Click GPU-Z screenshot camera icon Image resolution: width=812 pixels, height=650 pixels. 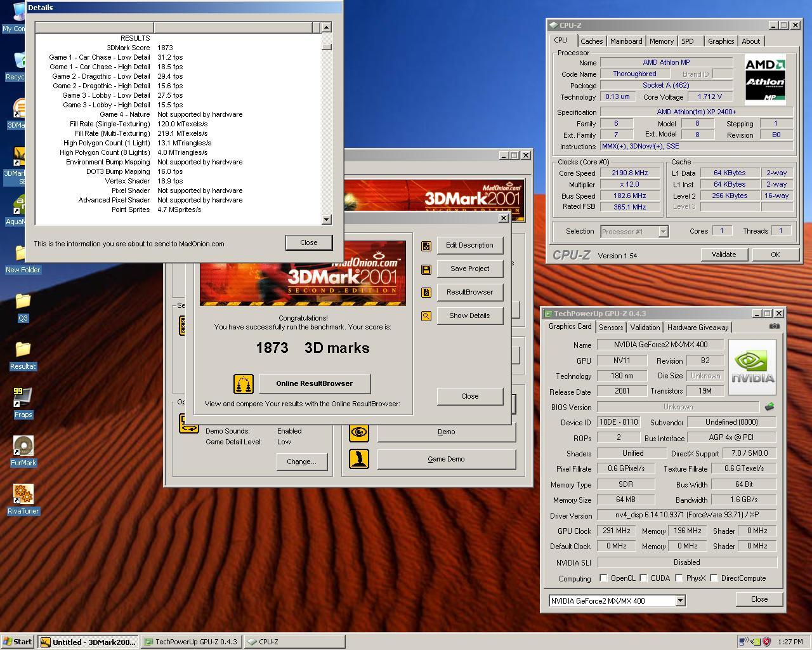click(x=775, y=326)
